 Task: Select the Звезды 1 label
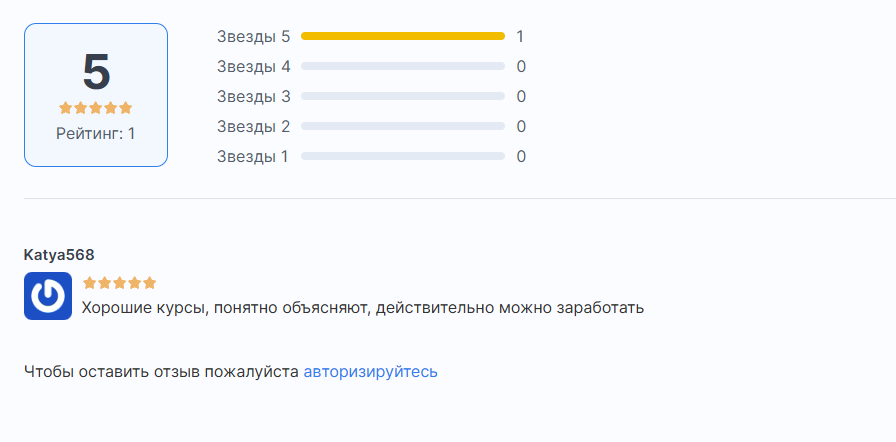click(x=253, y=156)
